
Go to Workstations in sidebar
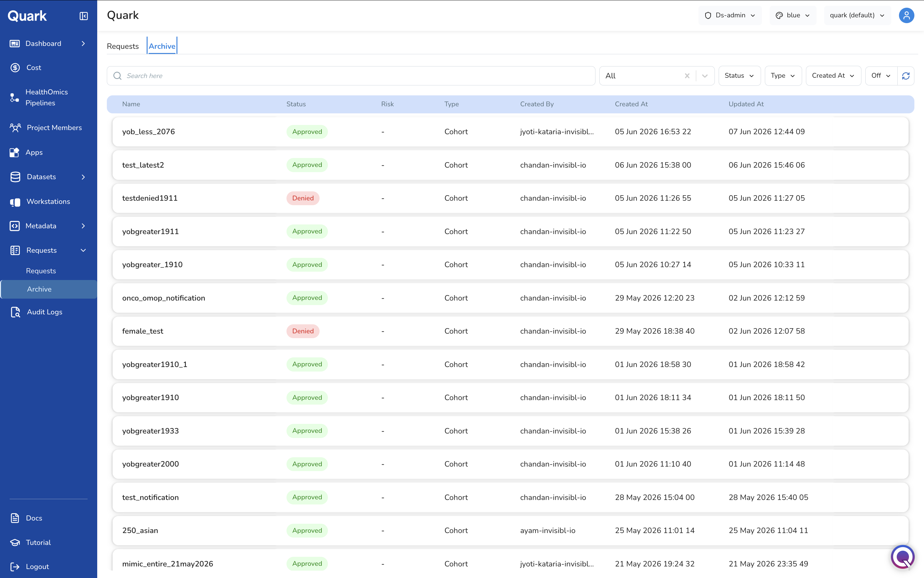48,201
